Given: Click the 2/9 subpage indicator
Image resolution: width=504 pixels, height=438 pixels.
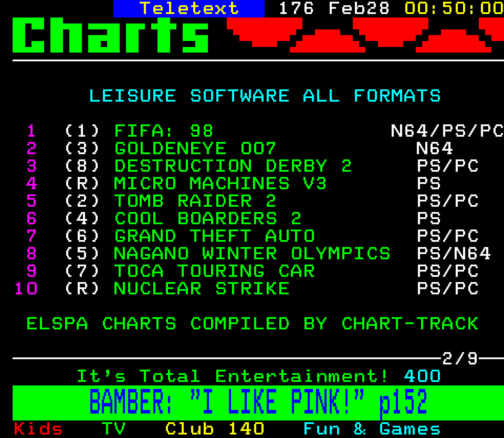Looking at the screenshot, I should point(460,358).
